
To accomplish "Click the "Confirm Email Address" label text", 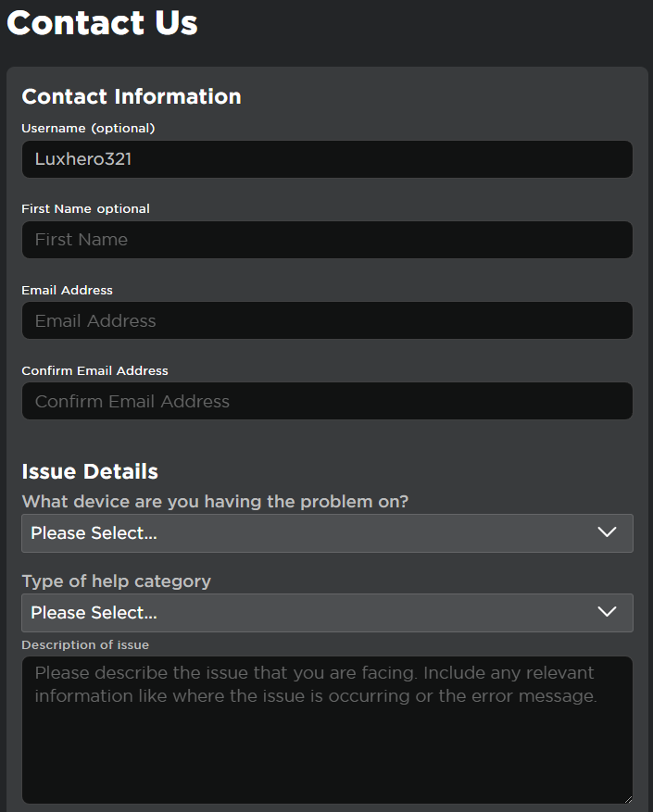I will coord(94,370).
